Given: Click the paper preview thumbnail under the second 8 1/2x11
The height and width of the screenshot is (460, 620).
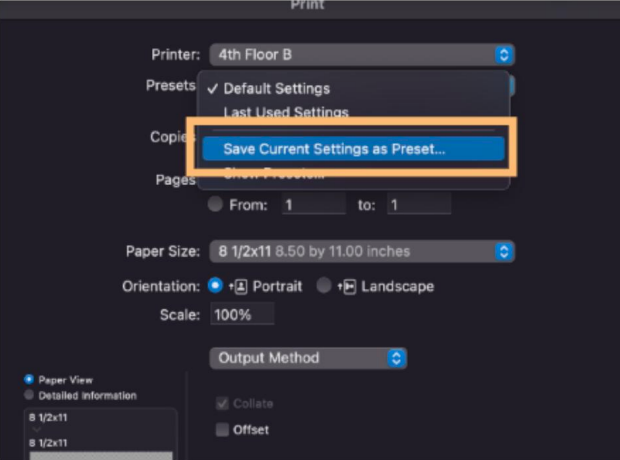Looking at the screenshot, I should click(x=101, y=455).
